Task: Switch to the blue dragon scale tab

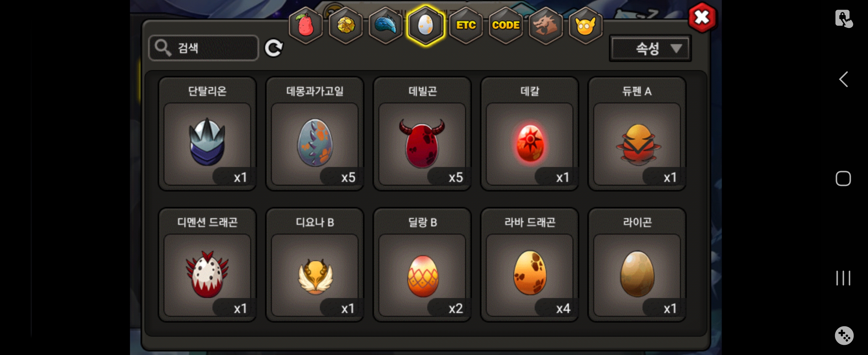Action: (385, 25)
